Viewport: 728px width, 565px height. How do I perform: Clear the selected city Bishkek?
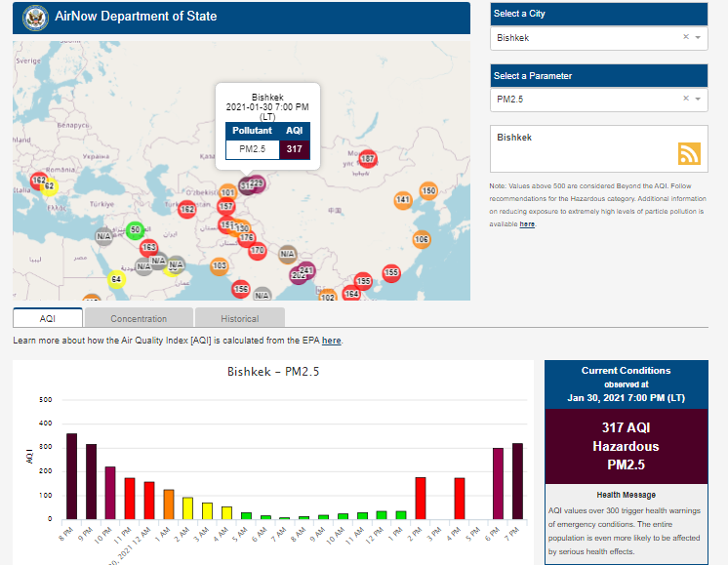(685, 37)
